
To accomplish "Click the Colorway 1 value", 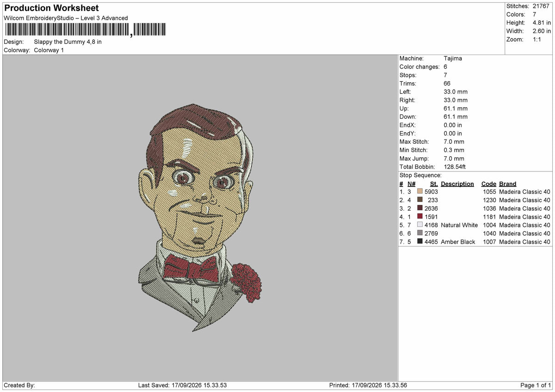I will [49, 50].
